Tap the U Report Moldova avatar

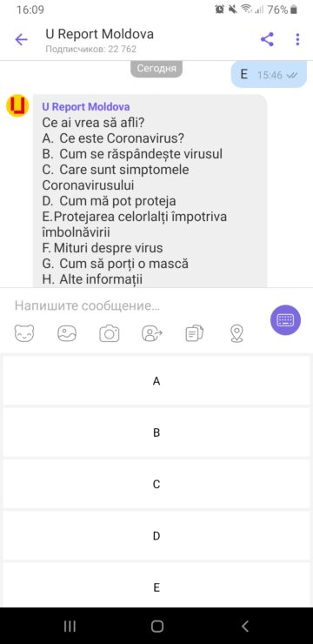pos(17,106)
